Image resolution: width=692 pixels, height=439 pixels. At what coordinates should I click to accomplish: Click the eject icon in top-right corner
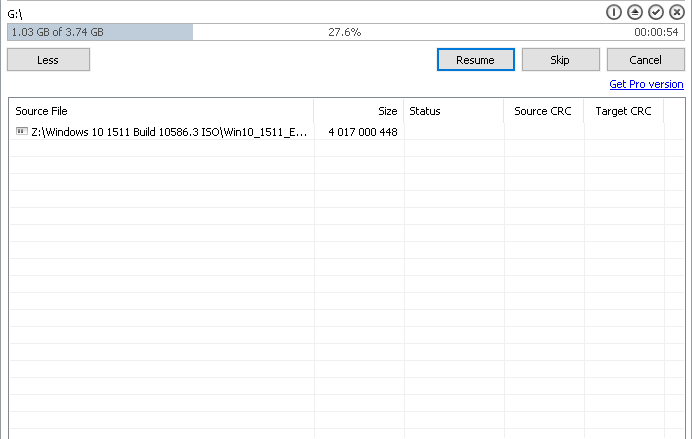click(635, 12)
